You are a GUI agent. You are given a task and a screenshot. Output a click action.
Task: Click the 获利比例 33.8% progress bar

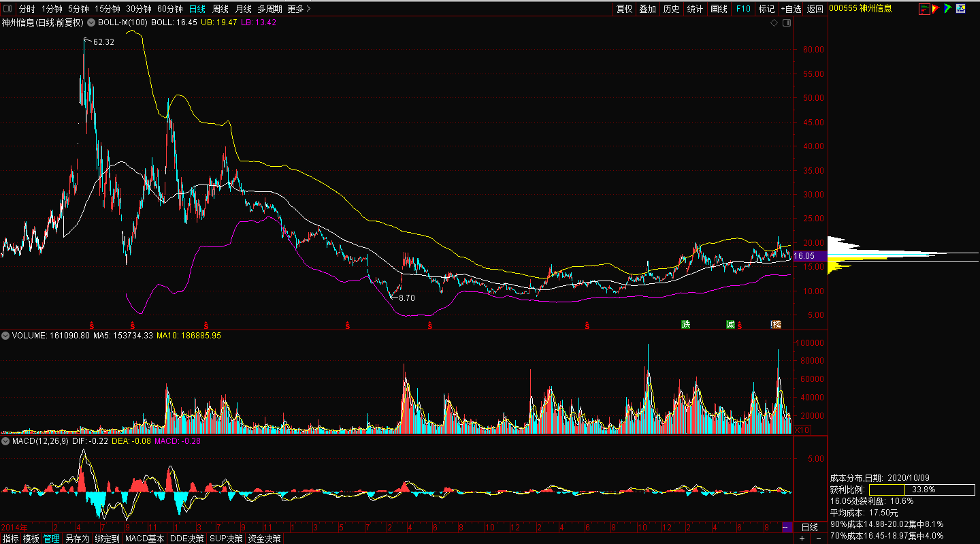[921, 490]
